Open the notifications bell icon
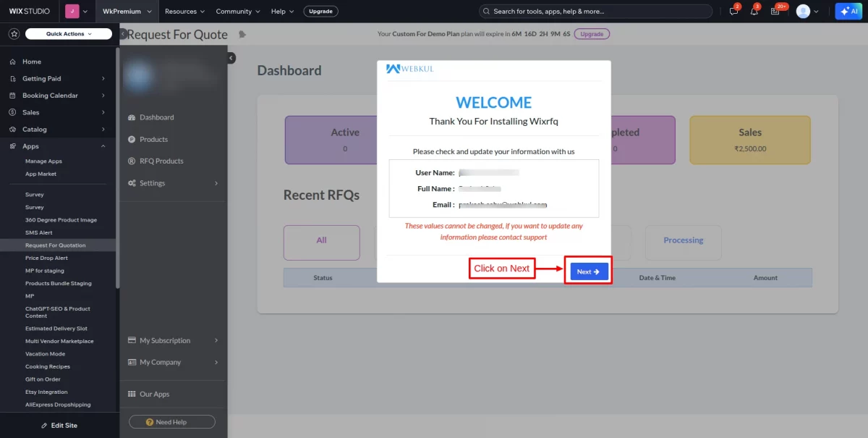Viewport: 868px width, 438px height. 754,12
